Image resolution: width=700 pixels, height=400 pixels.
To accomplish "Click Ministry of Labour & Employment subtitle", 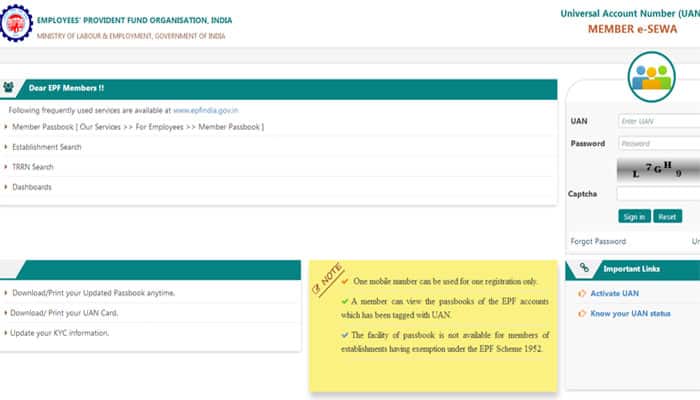I will [131, 36].
